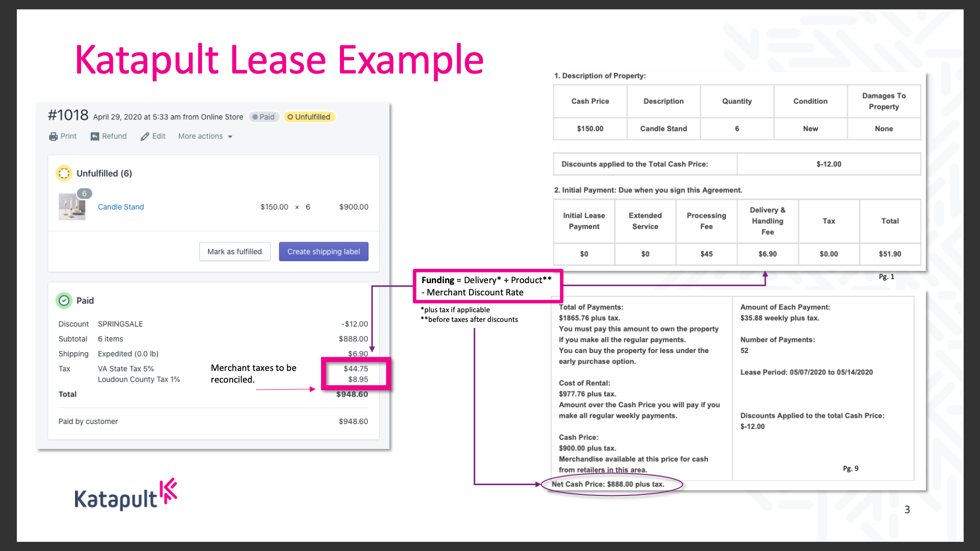Click the Loudoun County Tax 1% line
Image resolution: width=980 pixels, height=551 pixels.
139,379
